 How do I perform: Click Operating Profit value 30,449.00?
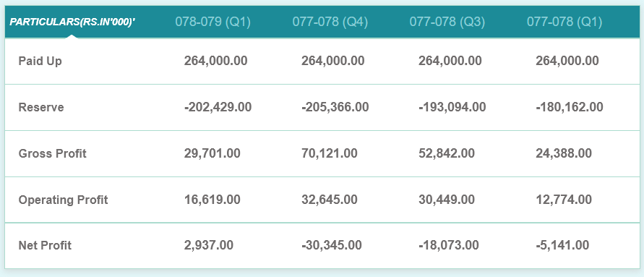click(447, 200)
